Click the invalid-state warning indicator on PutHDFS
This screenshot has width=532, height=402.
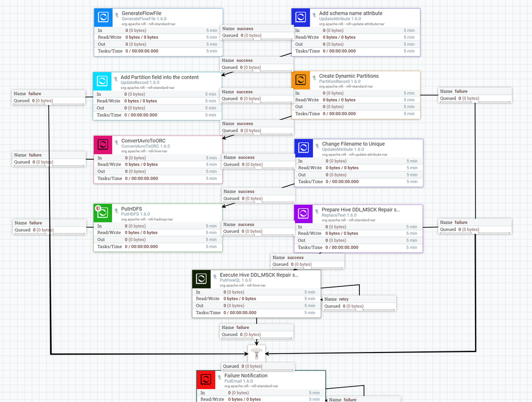97,208
